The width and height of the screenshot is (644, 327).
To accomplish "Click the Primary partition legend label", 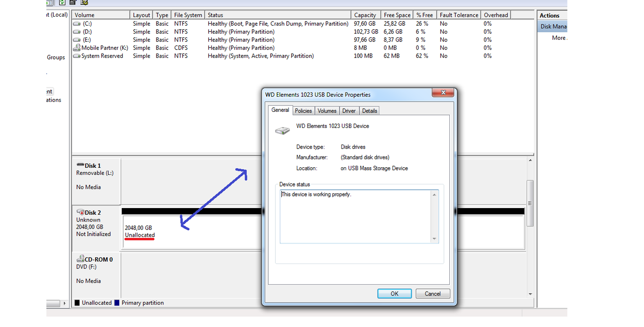I will [143, 303].
